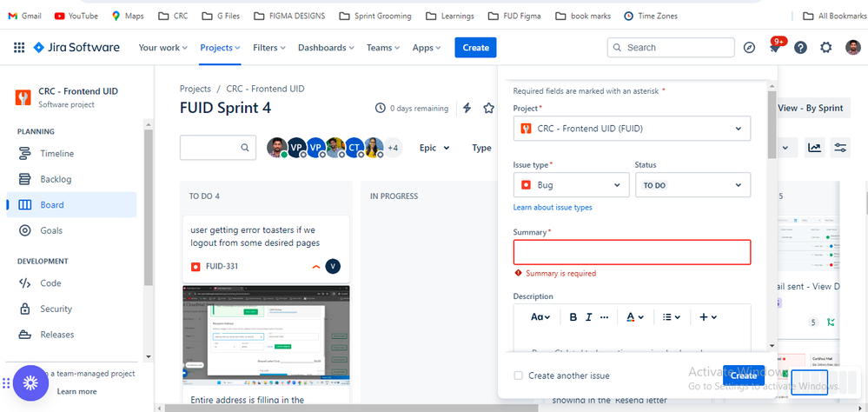
Task: Open the View - By Sprint selector
Action: point(810,108)
